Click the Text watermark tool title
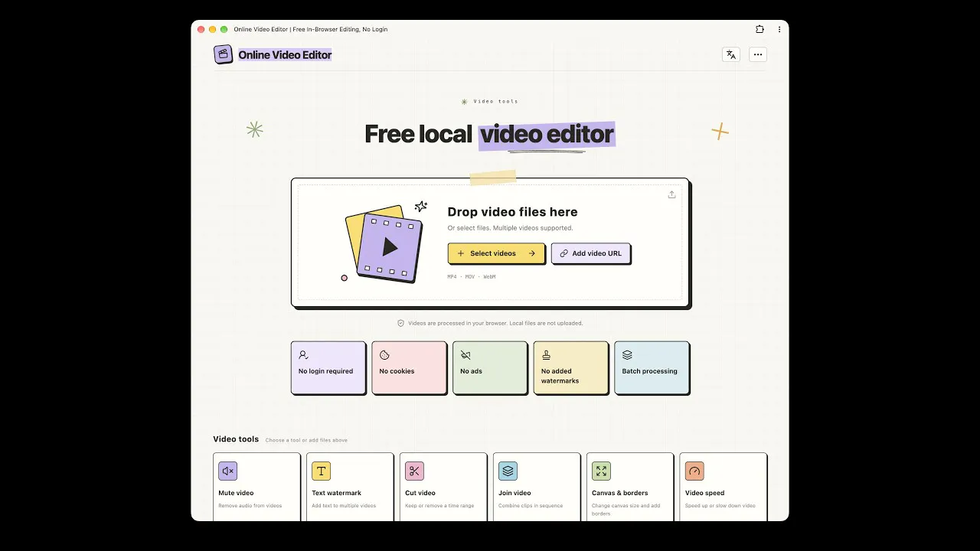The height and width of the screenshot is (551, 980). [336, 493]
